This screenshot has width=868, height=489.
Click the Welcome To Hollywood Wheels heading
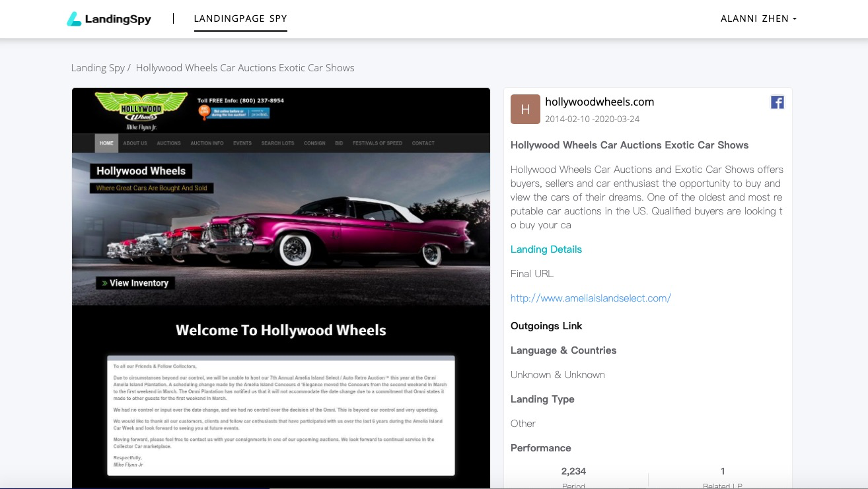(281, 330)
